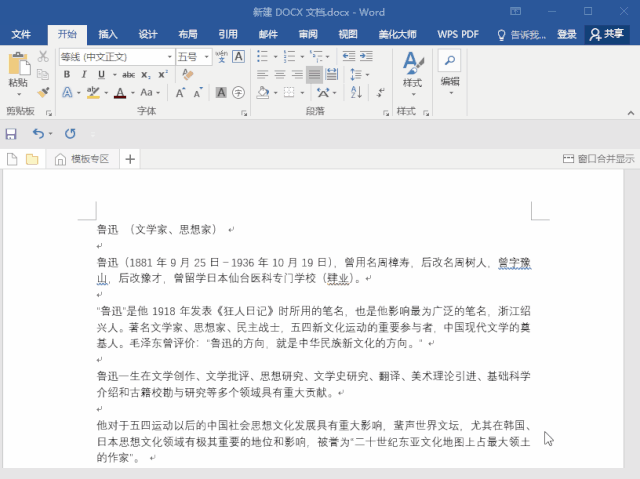Show or hide paragraph marks
640x479 pixels.
(x=380, y=93)
